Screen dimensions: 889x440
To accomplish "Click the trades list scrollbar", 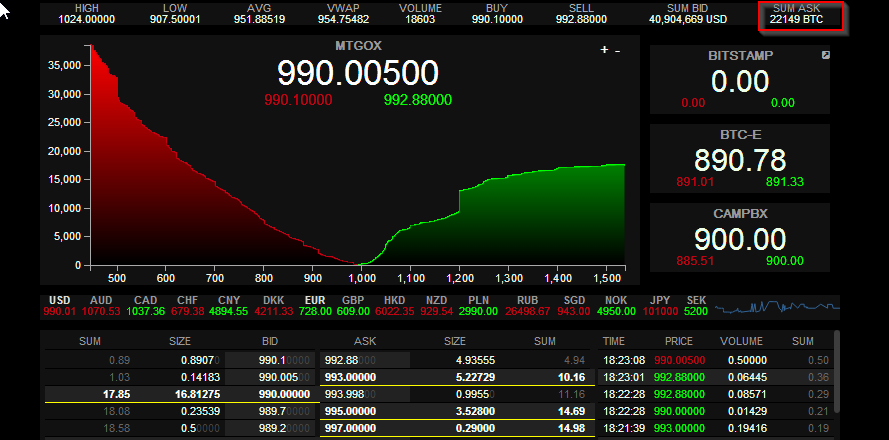I will (x=836, y=371).
